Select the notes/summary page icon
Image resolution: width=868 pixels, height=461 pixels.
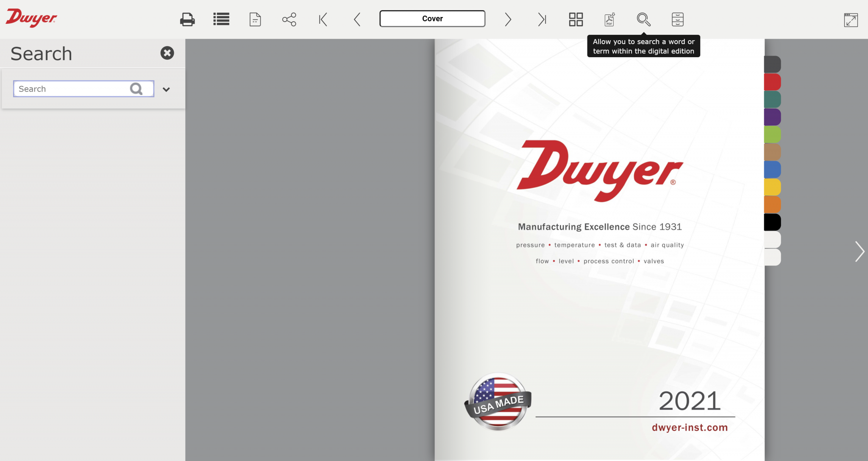[255, 19]
